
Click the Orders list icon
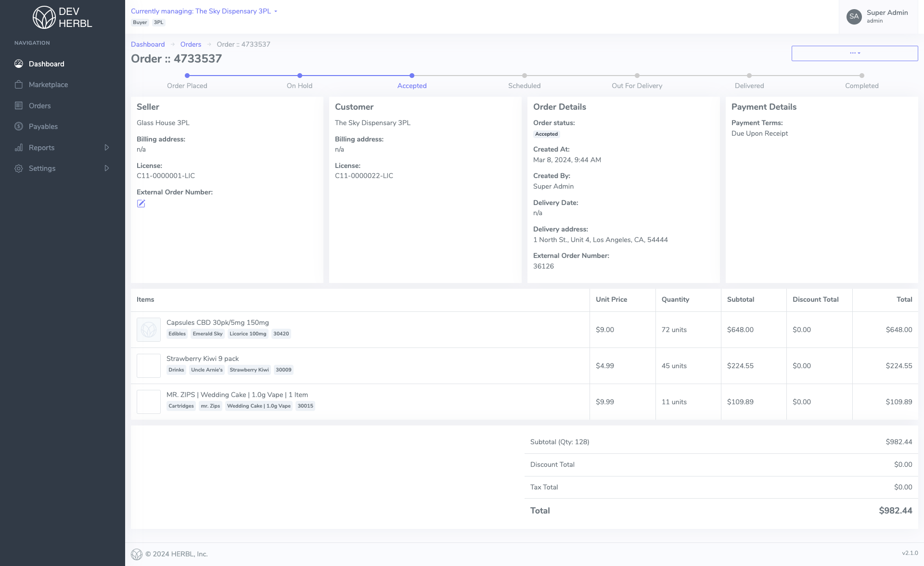pos(19,105)
